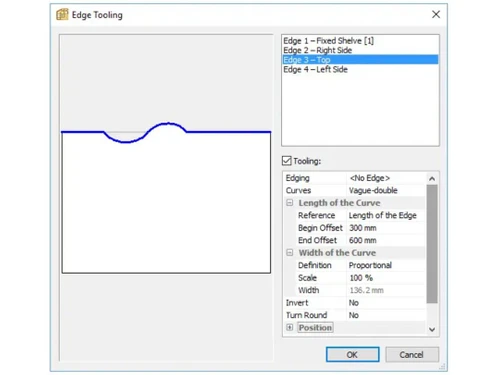
Task: Toggle the Tooling checkbox
Action: (x=287, y=161)
